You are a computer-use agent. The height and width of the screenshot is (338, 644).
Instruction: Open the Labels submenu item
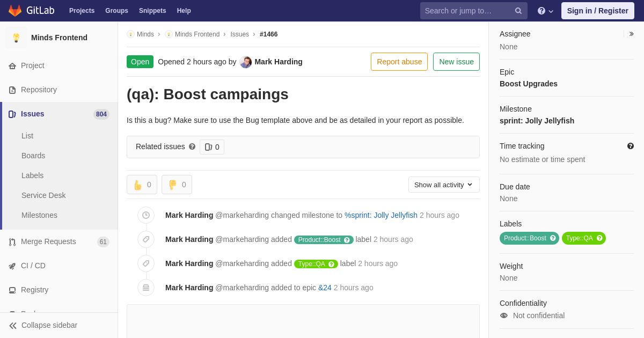32,175
